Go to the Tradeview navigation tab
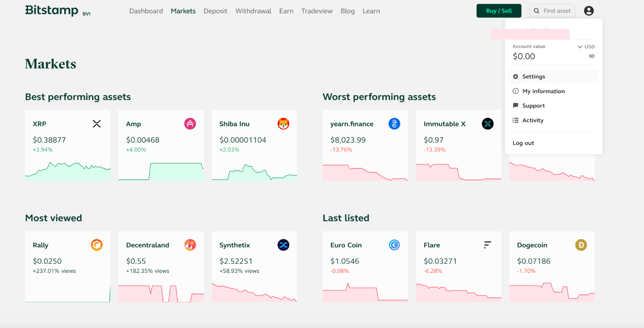644x328 pixels. (317, 11)
